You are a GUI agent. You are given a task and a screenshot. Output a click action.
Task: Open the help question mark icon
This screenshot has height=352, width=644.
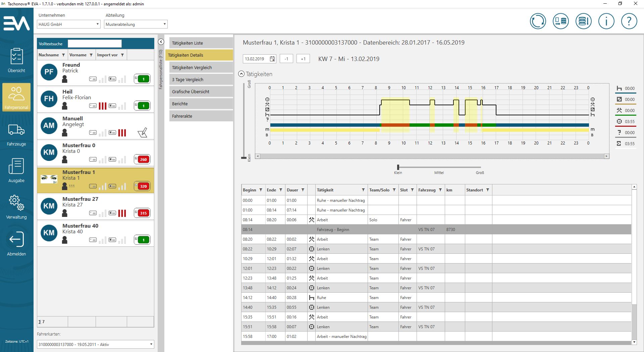point(629,21)
